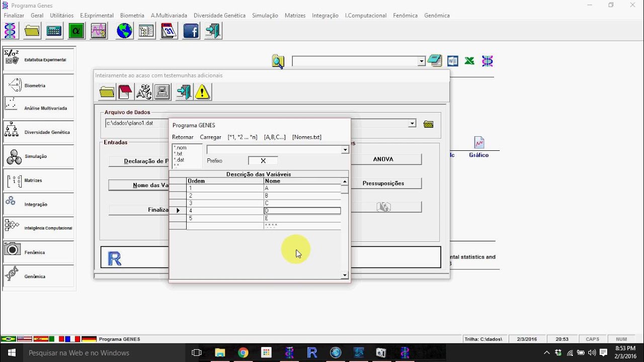This screenshot has width=644, height=362.
Task: Select the Spanish flag language
Action: pyautogui.click(x=40, y=339)
